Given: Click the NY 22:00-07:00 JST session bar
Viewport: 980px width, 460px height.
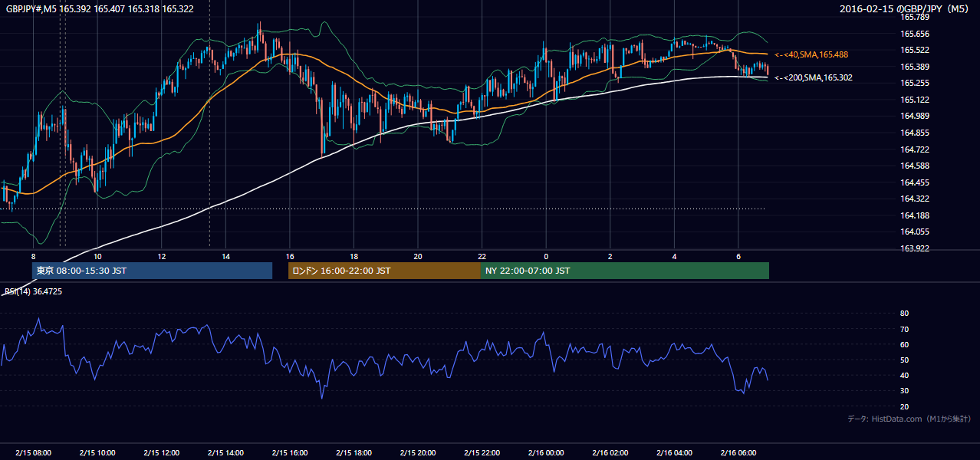Looking at the screenshot, I should (625, 271).
